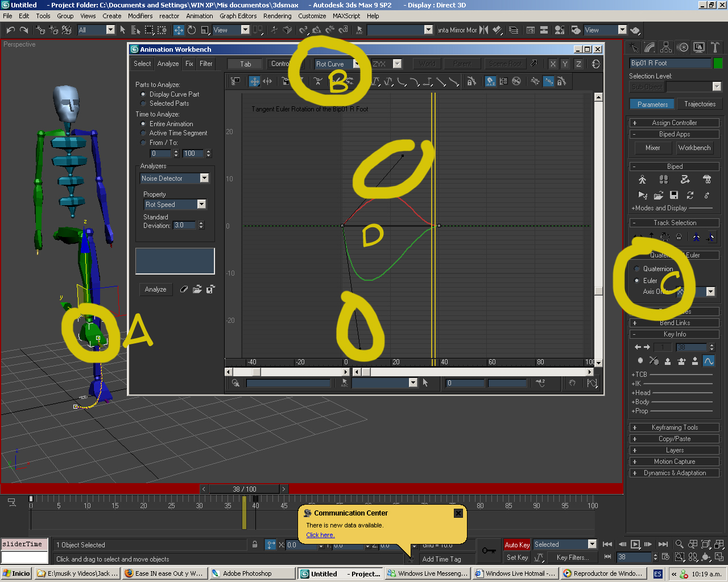Image resolution: width=728 pixels, height=582 pixels.
Task: Click the Biped Convert icon
Action: pyautogui.click(x=690, y=196)
